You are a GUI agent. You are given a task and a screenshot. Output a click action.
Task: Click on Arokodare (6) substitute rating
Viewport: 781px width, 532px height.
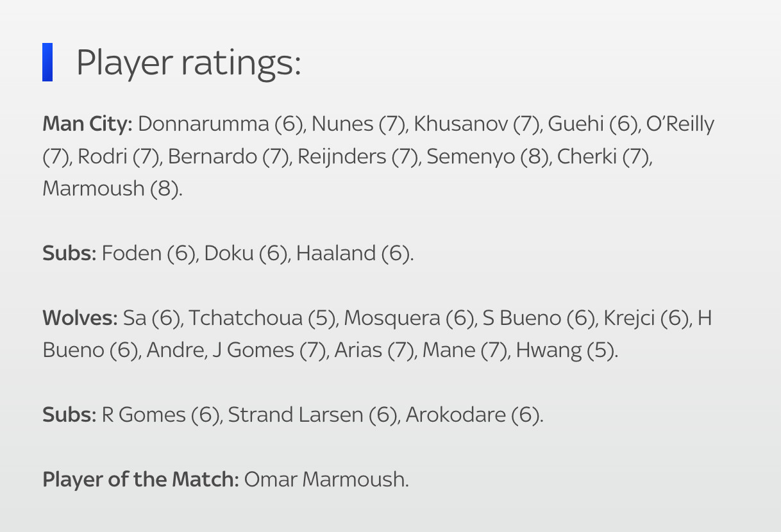pos(474,415)
